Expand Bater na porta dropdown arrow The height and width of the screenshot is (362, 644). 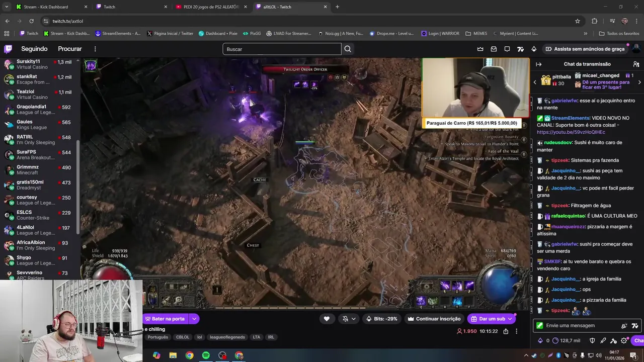tap(194, 319)
